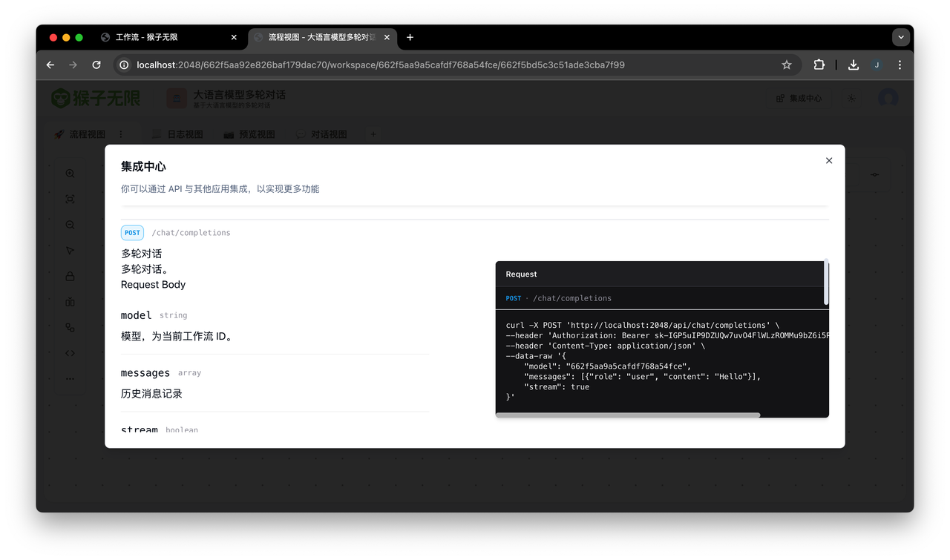The height and width of the screenshot is (560, 950).
Task: Open the browser downloads icon
Action: [854, 65]
